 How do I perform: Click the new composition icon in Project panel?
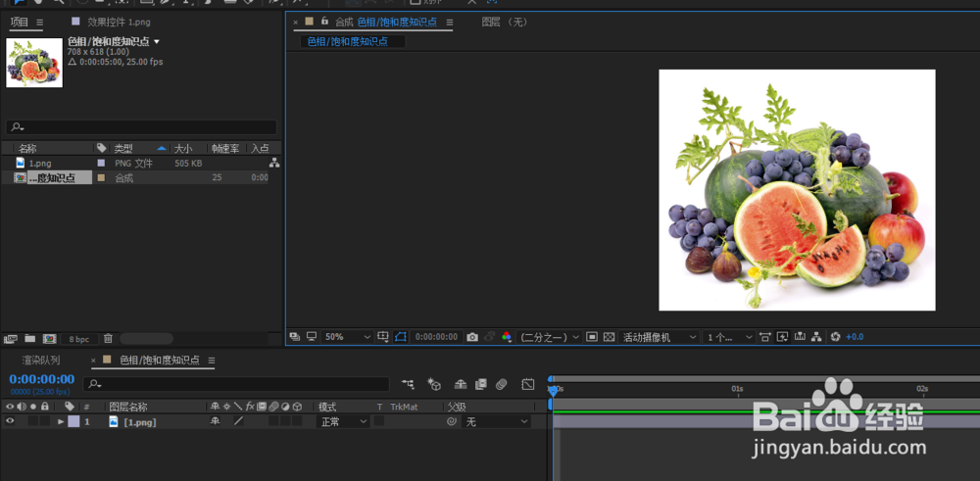49,339
